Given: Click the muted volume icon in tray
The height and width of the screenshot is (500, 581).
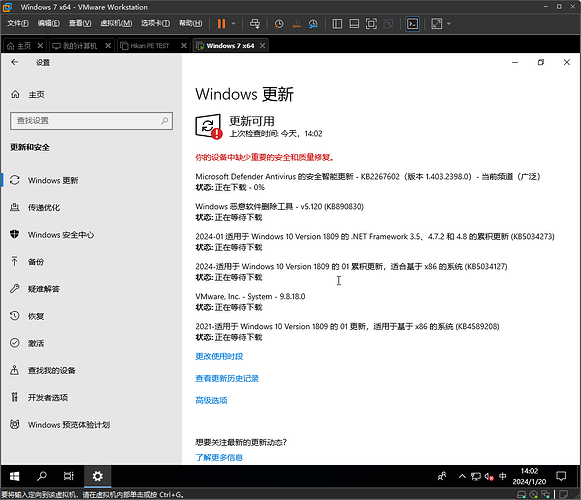Looking at the screenshot, I should [489, 477].
